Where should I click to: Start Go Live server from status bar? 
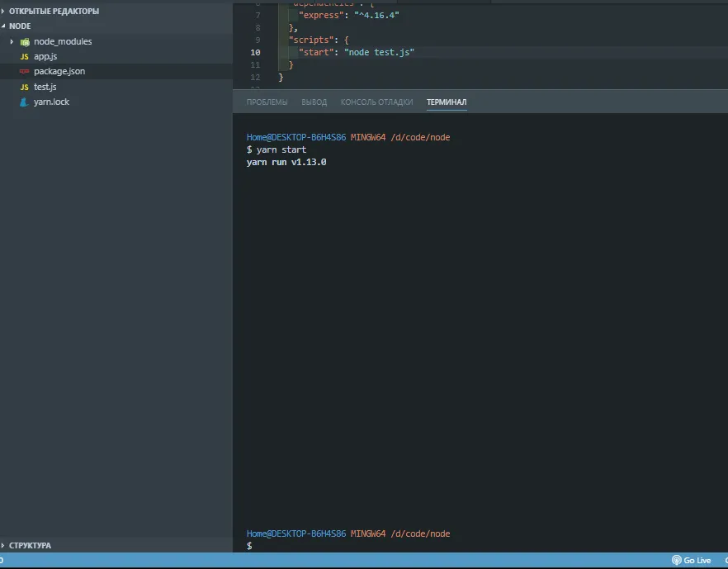pyautogui.click(x=692, y=560)
